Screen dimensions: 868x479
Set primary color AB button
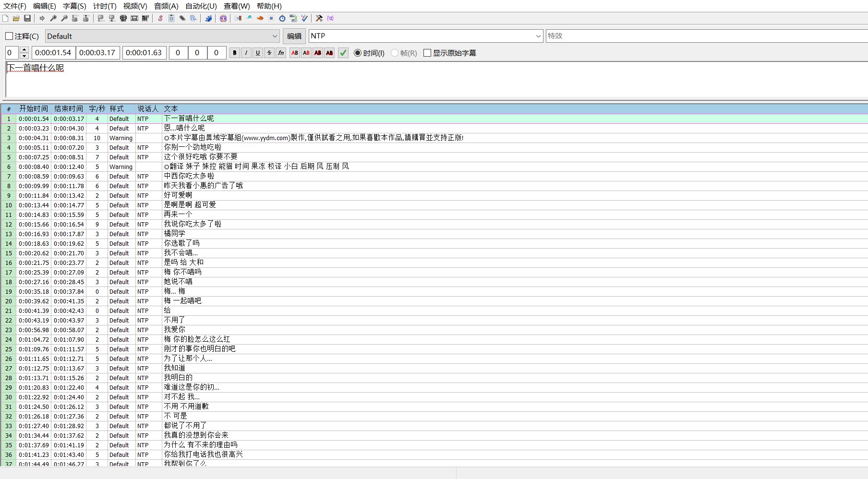coord(295,53)
